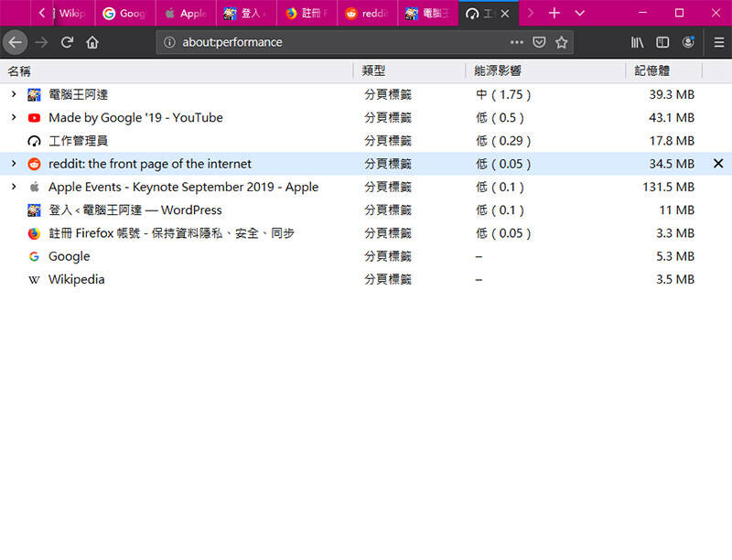Click the 中 ( 1.75 ) energy value
The image size is (732, 560).
tap(503, 94)
